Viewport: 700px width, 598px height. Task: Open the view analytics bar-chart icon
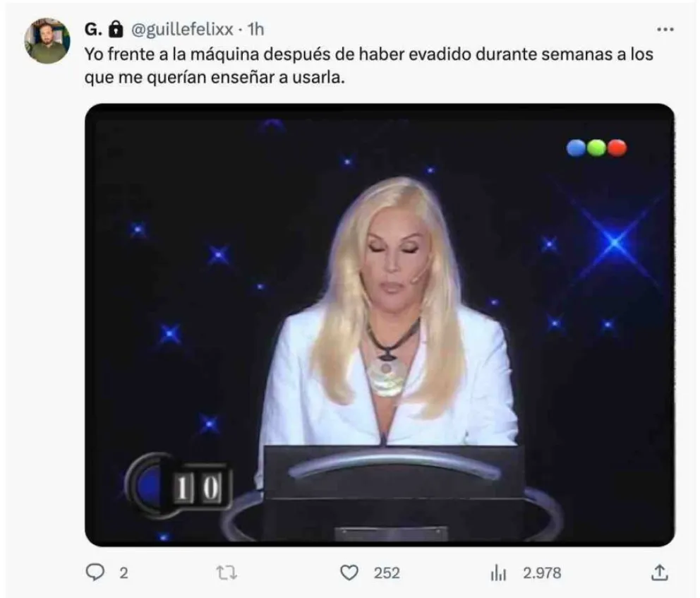point(498,573)
